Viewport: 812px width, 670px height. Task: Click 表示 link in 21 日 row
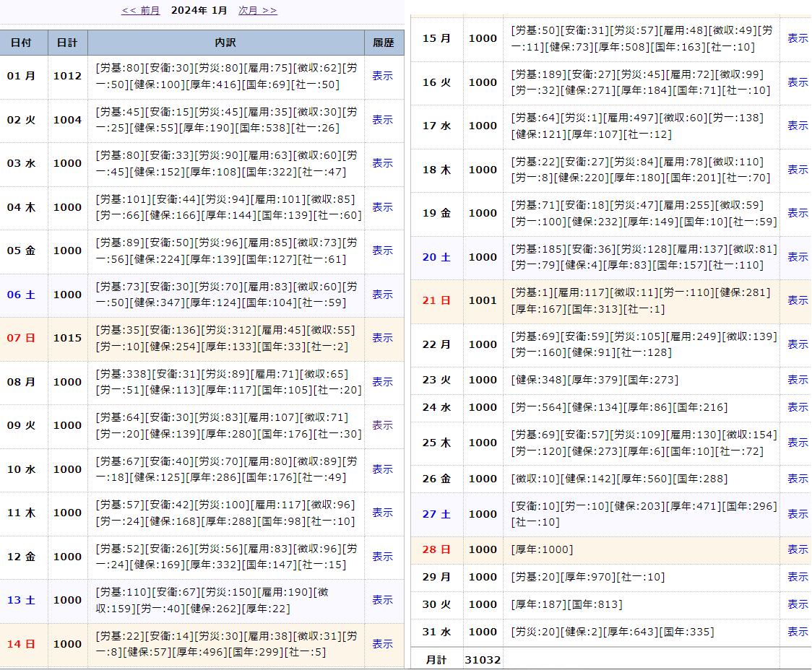coord(798,301)
